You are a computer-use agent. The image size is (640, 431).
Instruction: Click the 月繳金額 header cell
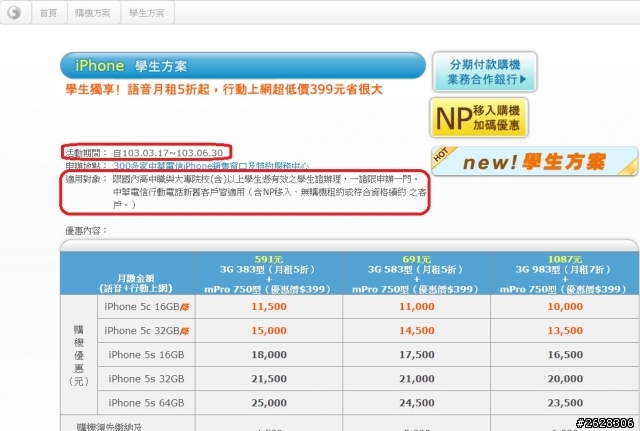point(127,274)
